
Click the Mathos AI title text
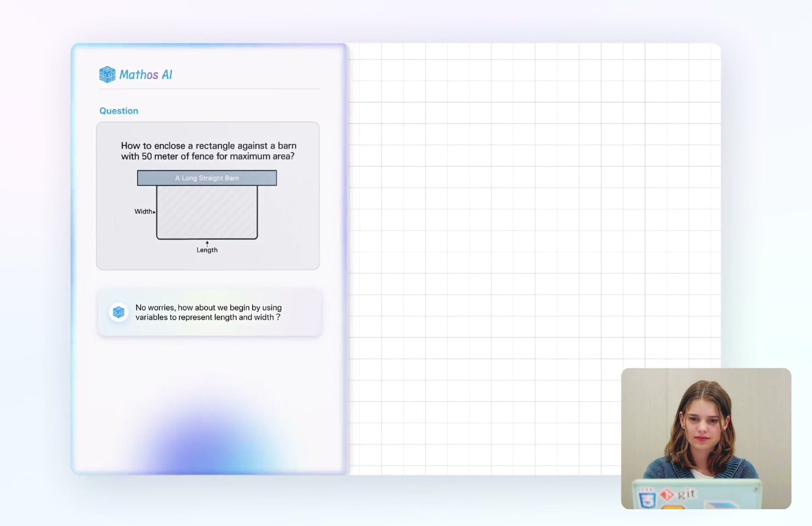[x=146, y=75]
